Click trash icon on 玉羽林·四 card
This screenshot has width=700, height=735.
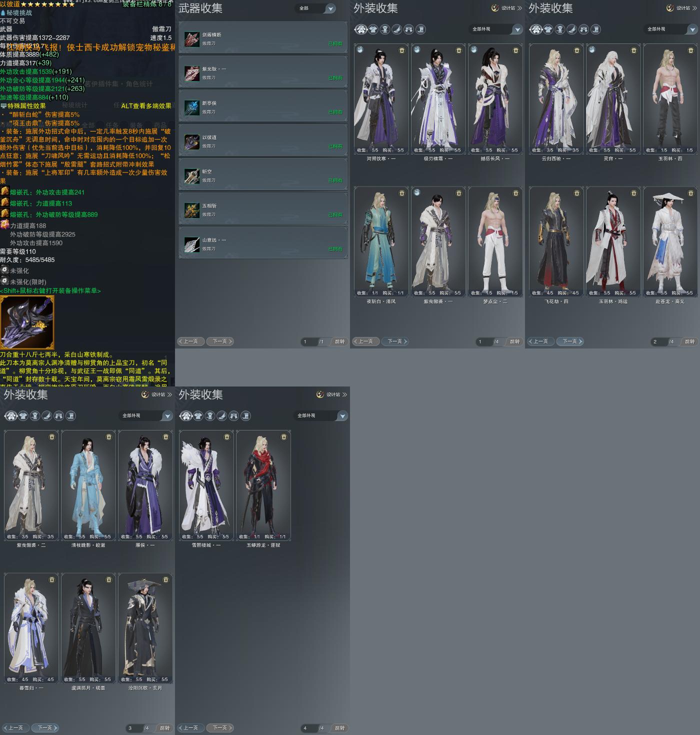[691, 50]
